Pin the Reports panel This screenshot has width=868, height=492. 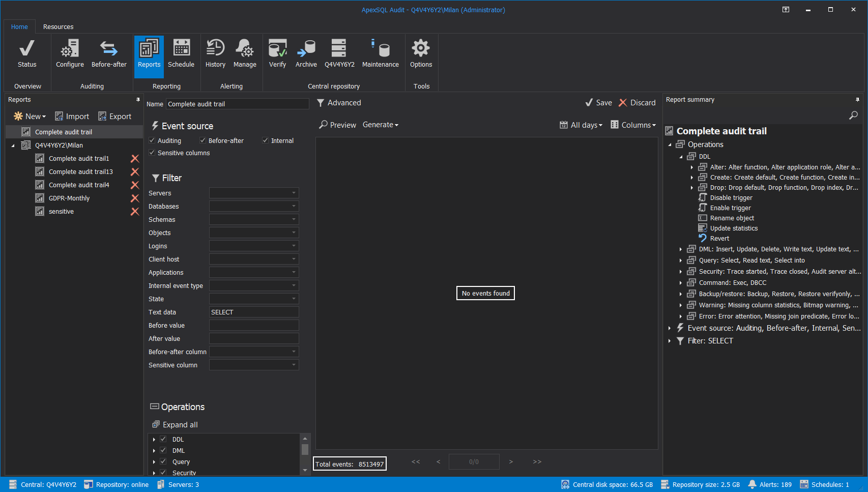(138, 100)
